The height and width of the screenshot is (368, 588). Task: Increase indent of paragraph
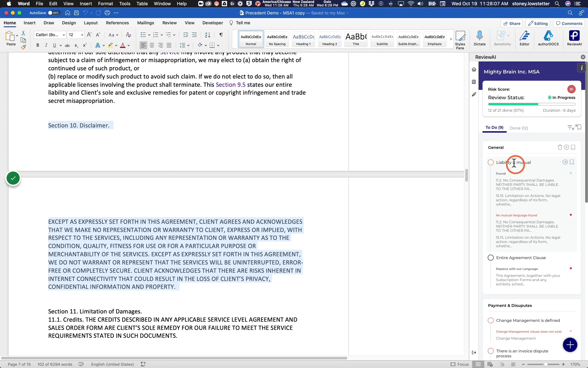click(x=194, y=35)
